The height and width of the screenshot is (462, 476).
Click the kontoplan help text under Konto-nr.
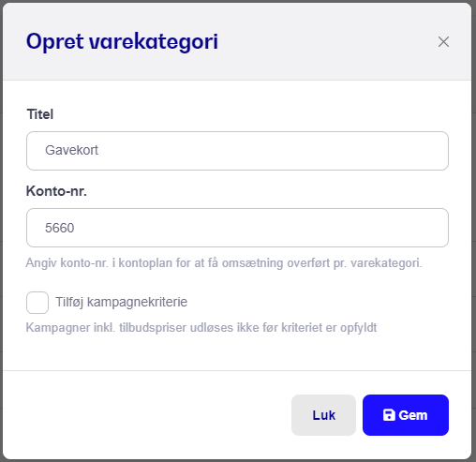[224, 263]
